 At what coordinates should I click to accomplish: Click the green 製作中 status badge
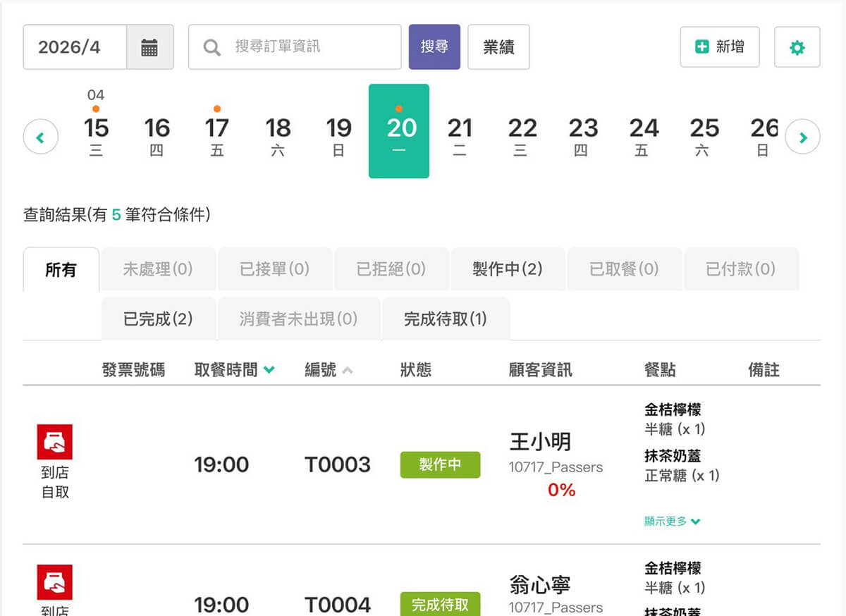click(x=440, y=465)
